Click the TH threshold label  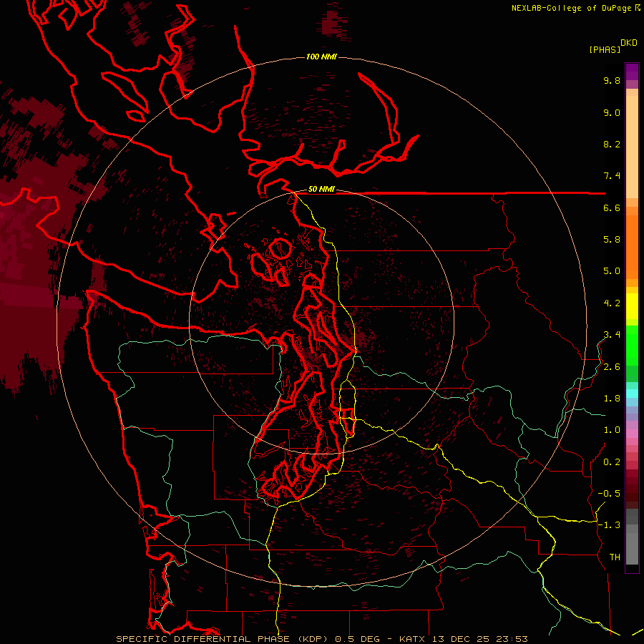click(x=615, y=557)
